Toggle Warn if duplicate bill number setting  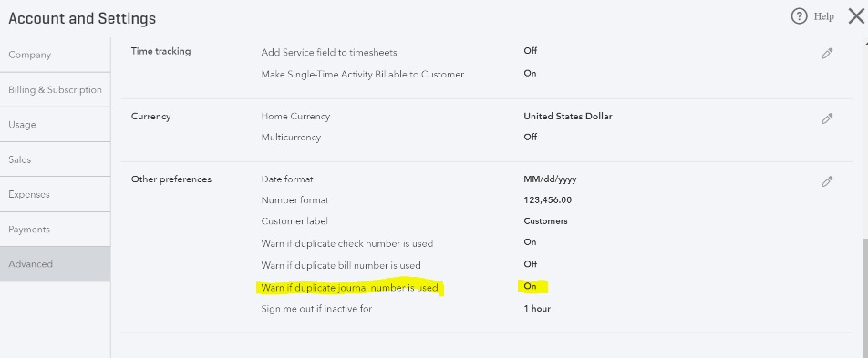531,264
